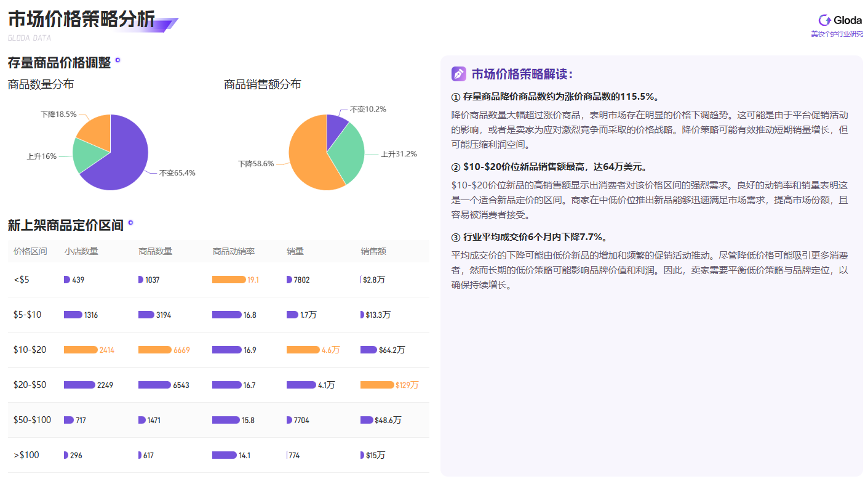Image resolution: width=868 pixels, height=484 pixels.
Task: Click the 296 shop count value
Action: coord(76,455)
